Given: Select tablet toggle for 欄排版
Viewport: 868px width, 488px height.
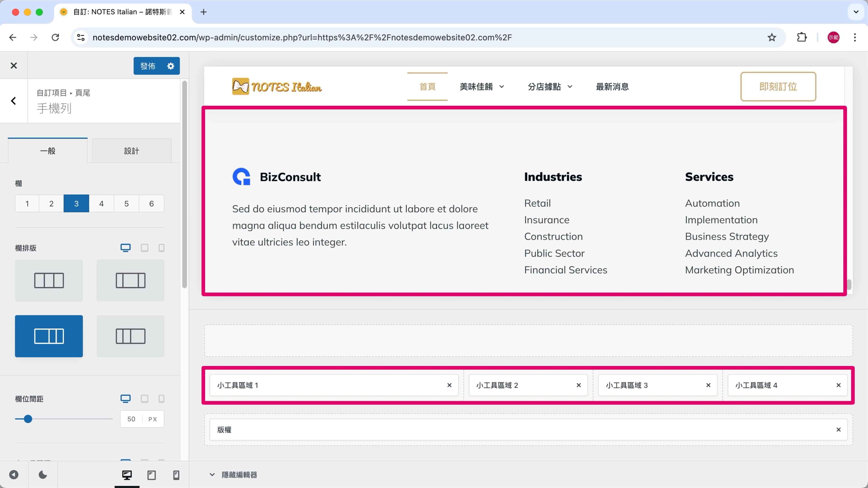Looking at the screenshot, I should tap(145, 248).
